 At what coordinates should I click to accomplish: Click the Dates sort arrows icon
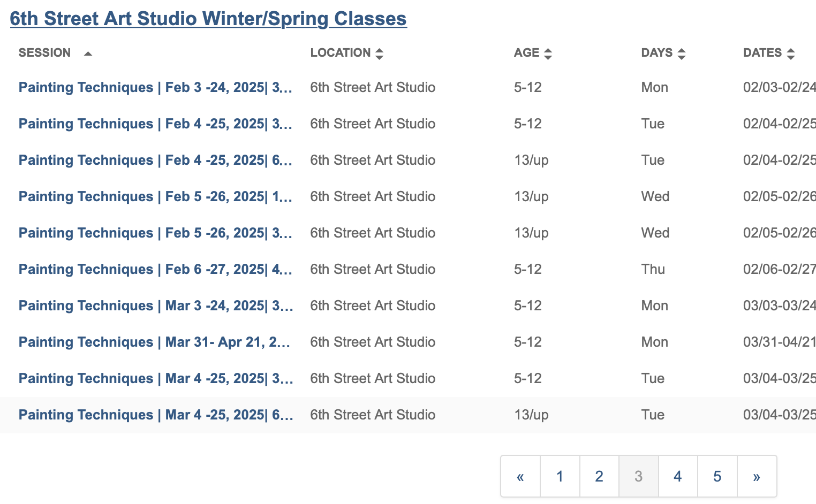[790, 54]
